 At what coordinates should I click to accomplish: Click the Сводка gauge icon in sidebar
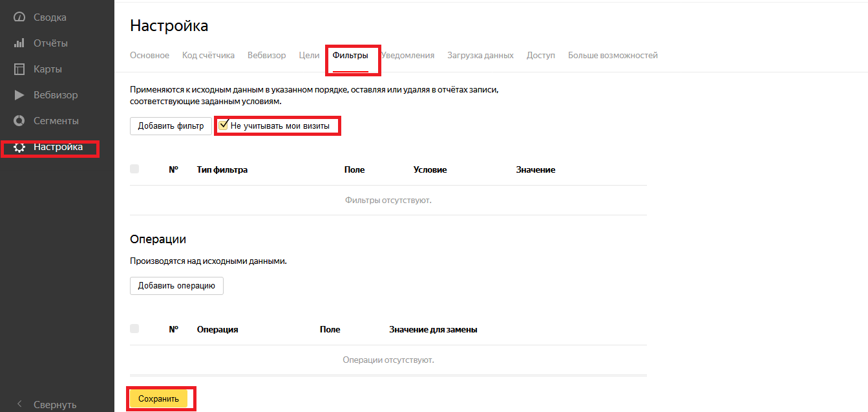click(19, 17)
